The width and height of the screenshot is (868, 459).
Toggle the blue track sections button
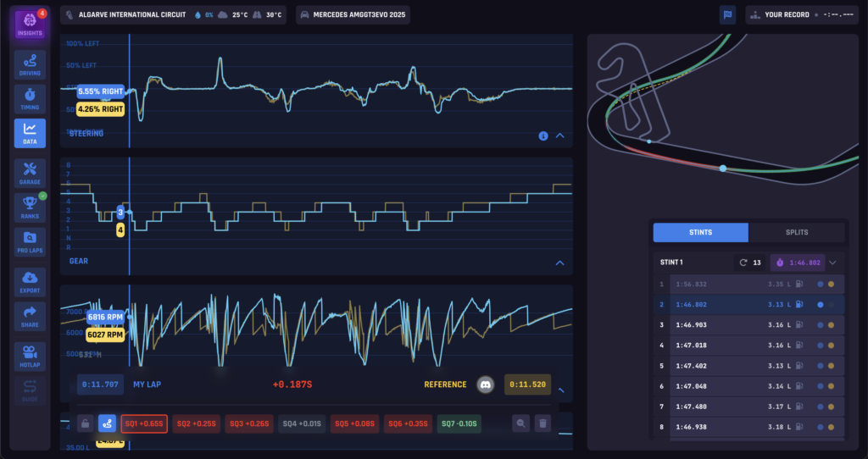[x=107, y=423]
